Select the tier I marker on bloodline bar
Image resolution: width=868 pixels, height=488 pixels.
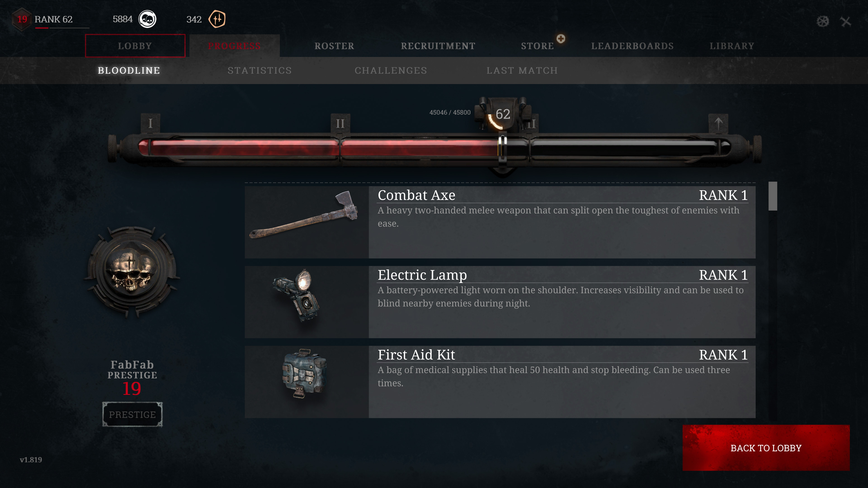pyautogui.click(x=150, y=123)
